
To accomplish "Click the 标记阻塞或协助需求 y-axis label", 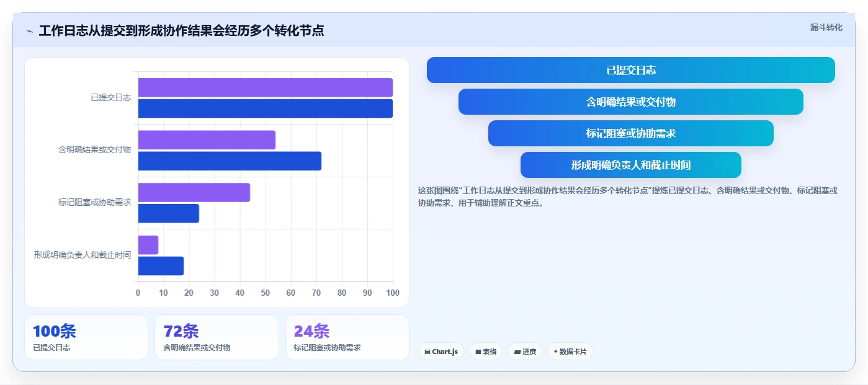I will click(x=94, y=202).
